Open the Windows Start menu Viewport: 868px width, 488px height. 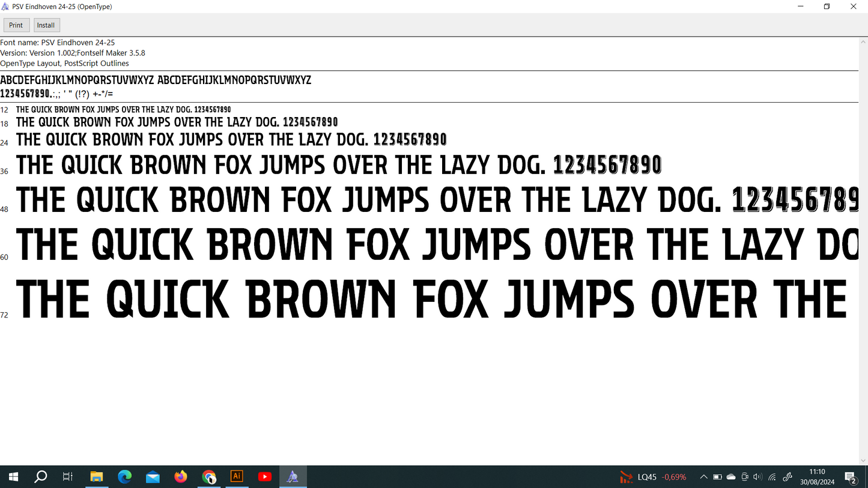pos(13,477)
